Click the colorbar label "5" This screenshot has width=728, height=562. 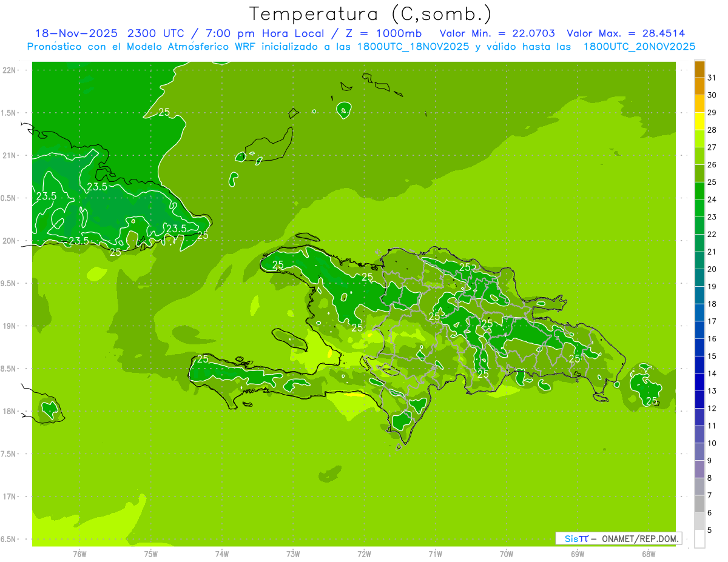pos(709,530)
